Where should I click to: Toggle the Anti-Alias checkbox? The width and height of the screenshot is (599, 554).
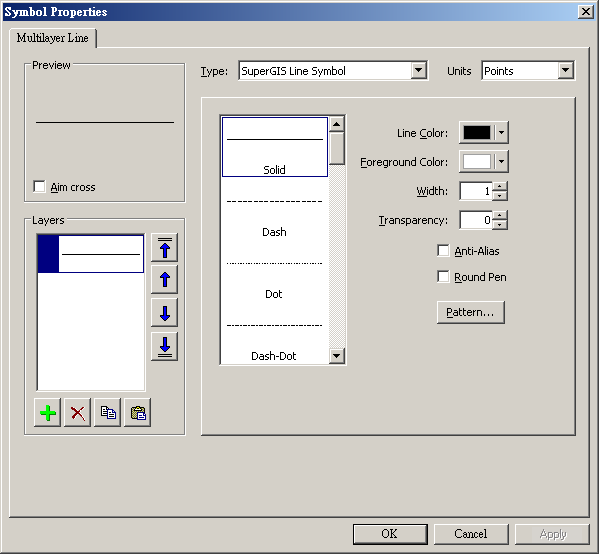coord(443,251)
